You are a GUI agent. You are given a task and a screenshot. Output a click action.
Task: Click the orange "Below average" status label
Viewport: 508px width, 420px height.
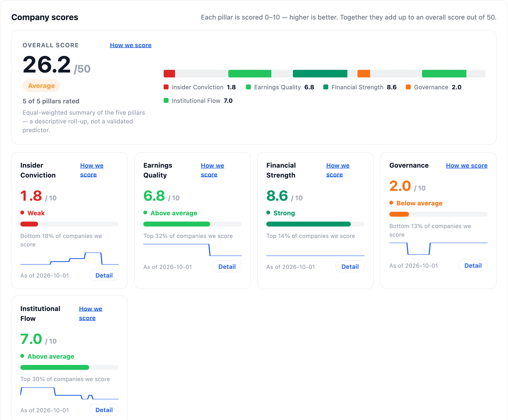coord(419,203)
